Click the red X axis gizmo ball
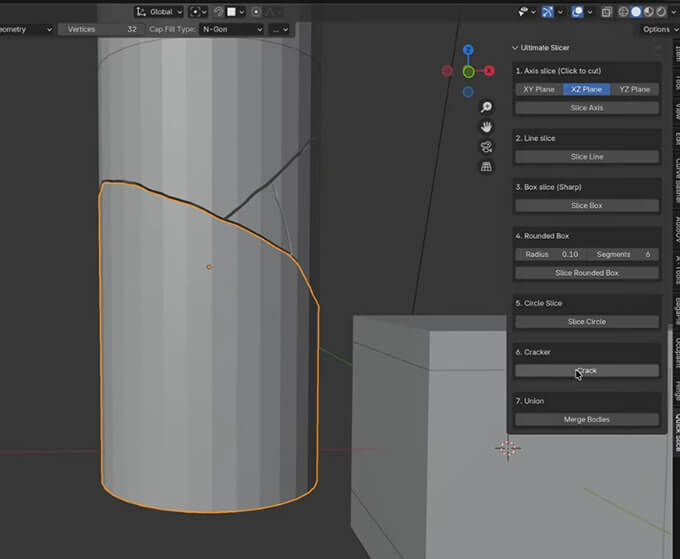 489,71
